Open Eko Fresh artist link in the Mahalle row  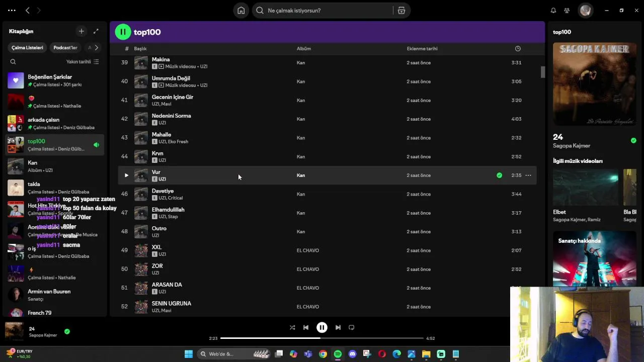(178, 142)
